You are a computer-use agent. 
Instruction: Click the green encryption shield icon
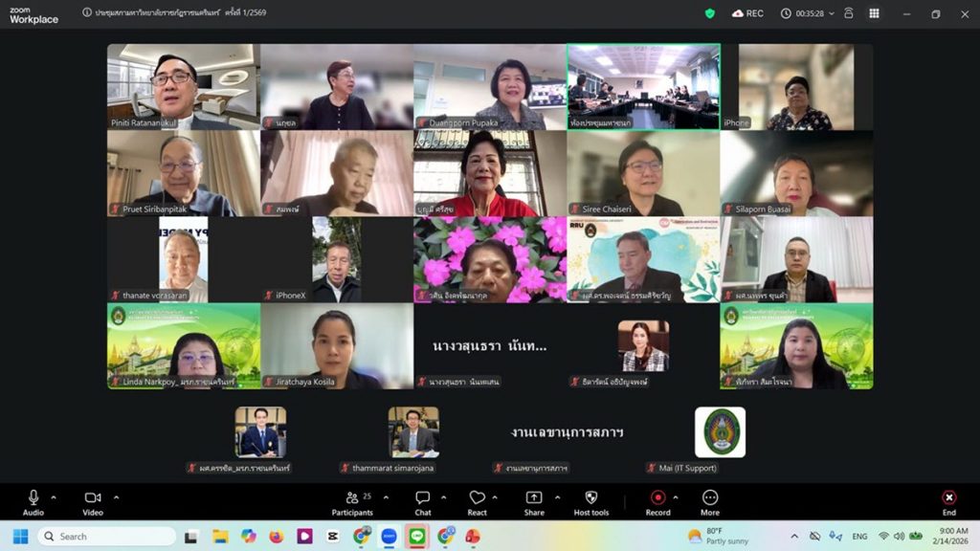[709, 13]
